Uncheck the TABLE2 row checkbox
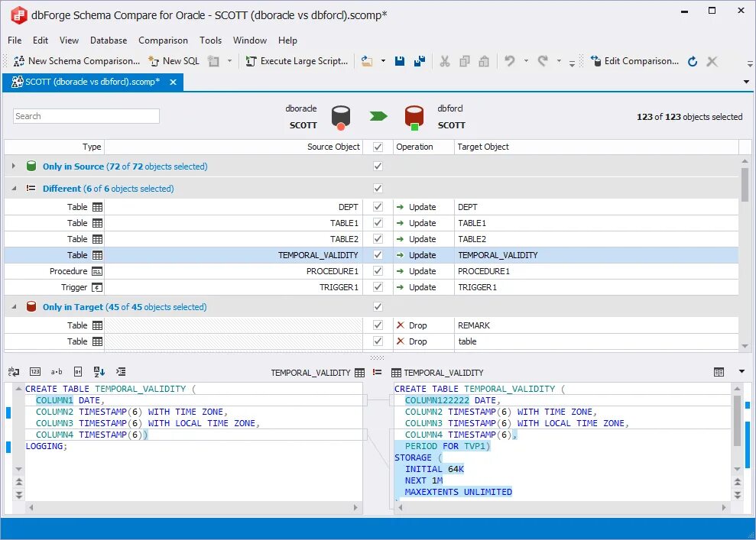This screenshot has width=756, height=540. coord(378,239)
